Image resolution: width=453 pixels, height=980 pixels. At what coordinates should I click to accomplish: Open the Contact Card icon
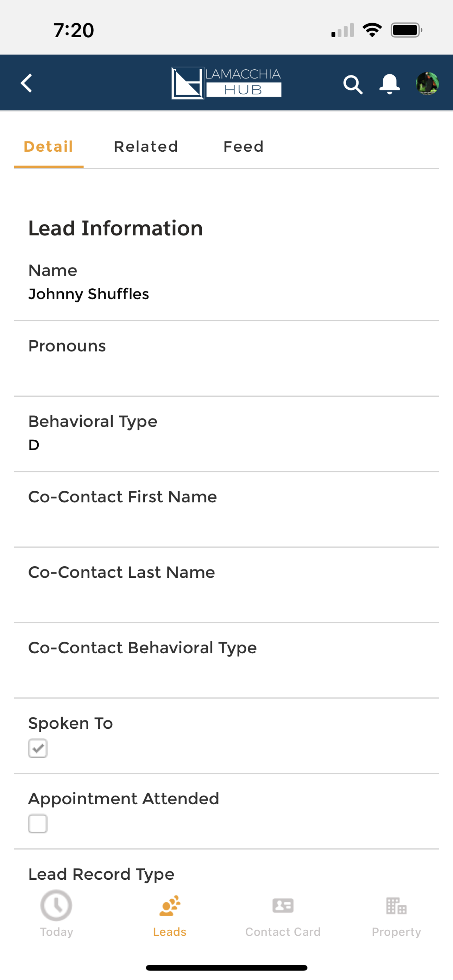click(x=283, y=905)
